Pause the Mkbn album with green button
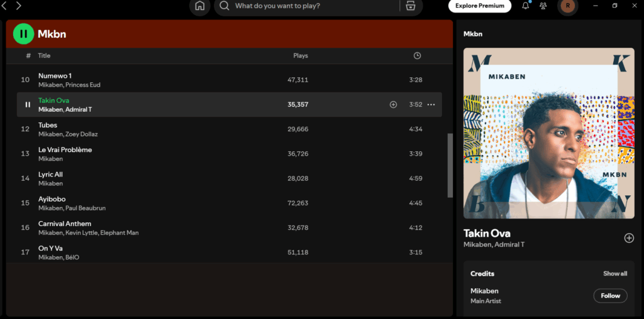644x319 pixels. tap(24, 34)
